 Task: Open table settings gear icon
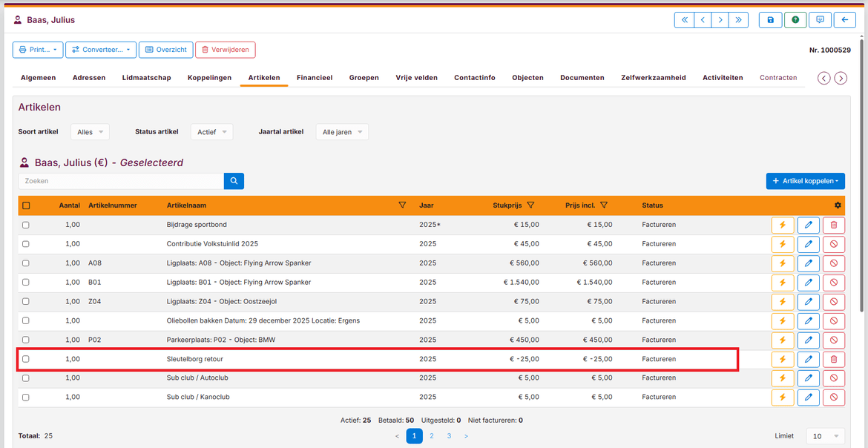838,205
